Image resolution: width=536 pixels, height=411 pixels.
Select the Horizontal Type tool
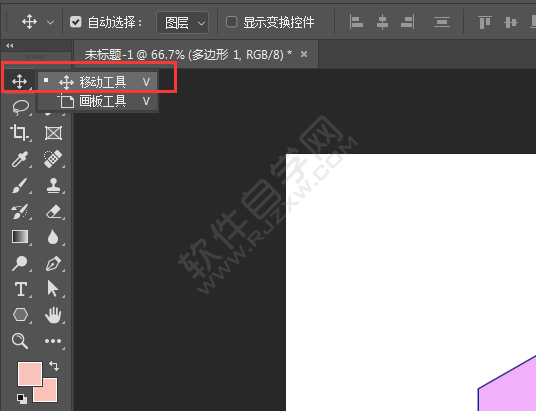[x=21, y=289]
